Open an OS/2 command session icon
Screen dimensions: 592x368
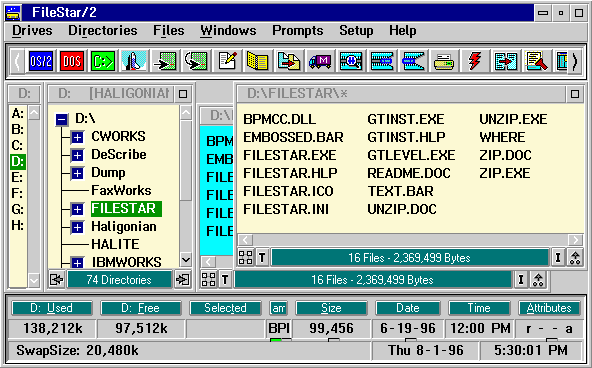[40, 61]
